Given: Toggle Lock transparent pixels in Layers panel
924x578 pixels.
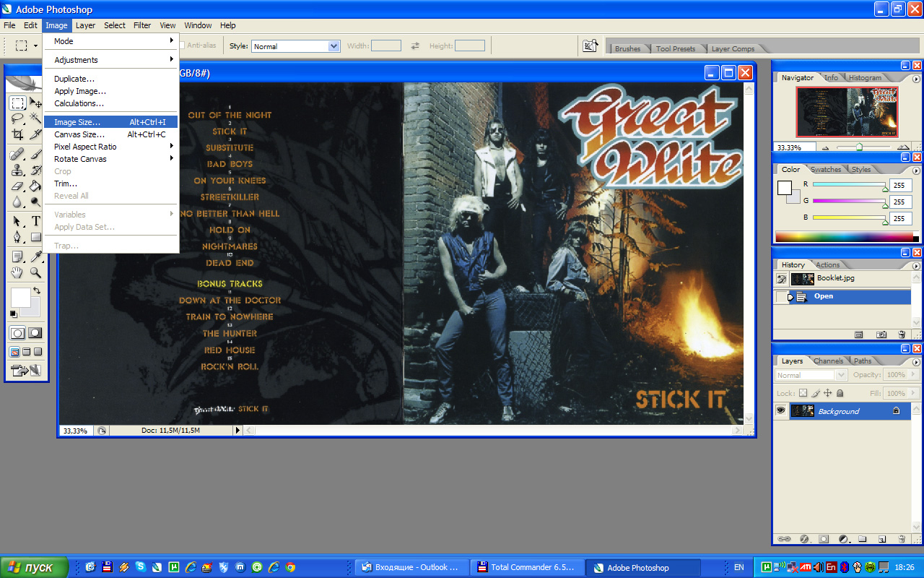Looking at the screenshot, I should click(x=803, y=393).
